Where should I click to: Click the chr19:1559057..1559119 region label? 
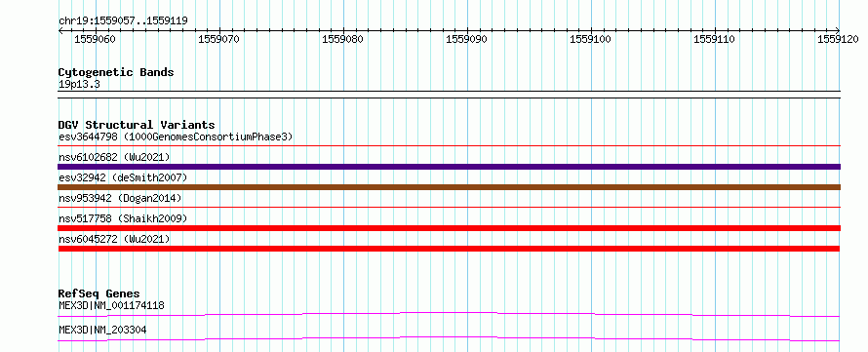(123, 21)
